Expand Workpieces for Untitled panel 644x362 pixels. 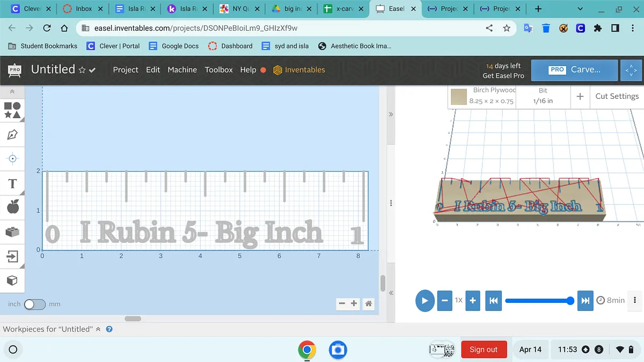pos(98,329)
